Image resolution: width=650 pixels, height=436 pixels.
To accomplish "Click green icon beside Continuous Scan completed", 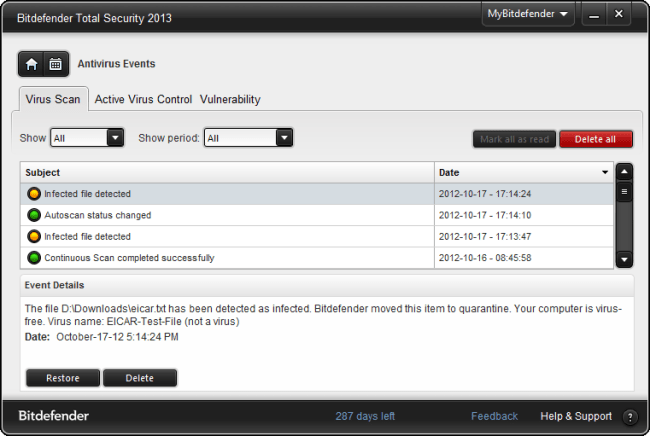I will tap(34, 258).
